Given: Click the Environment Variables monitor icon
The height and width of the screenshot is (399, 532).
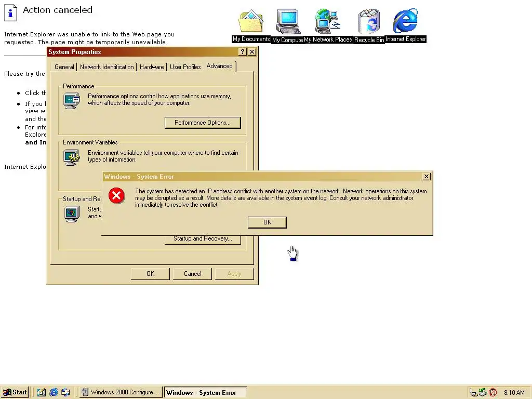Looking at the screenshot, I should click(x=72, y=157).
